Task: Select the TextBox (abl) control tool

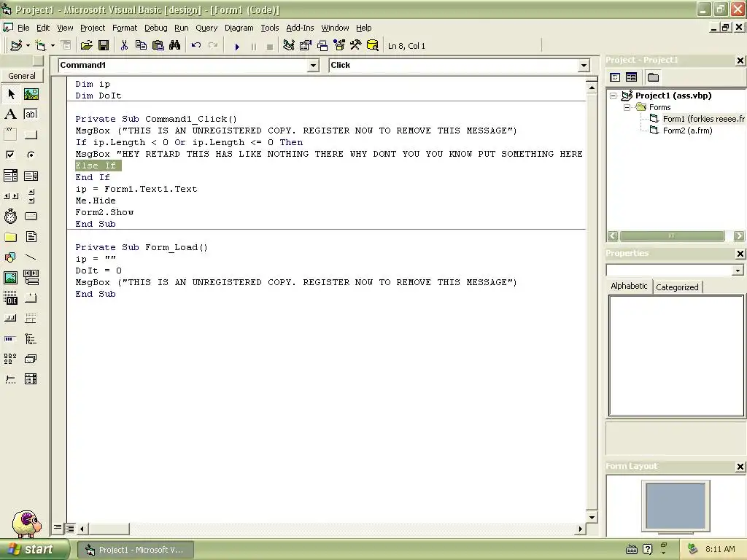Action: click(x=31, y=114)
